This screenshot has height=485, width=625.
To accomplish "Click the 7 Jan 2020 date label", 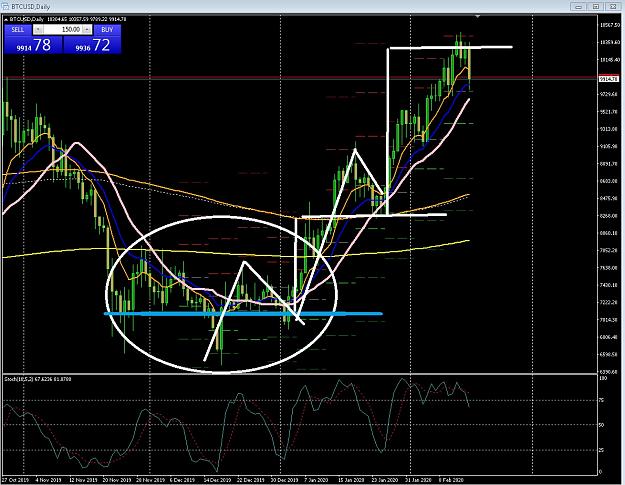I will tap(316, 480).
